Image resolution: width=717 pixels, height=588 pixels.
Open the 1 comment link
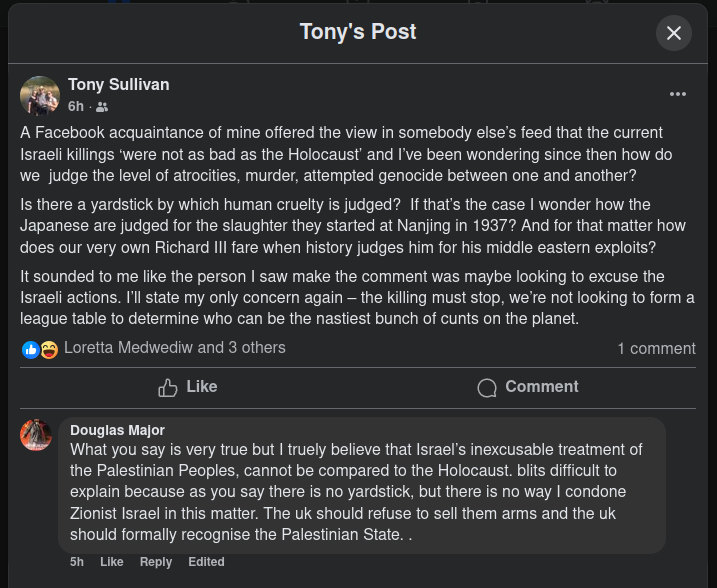(x=656, y=349)
